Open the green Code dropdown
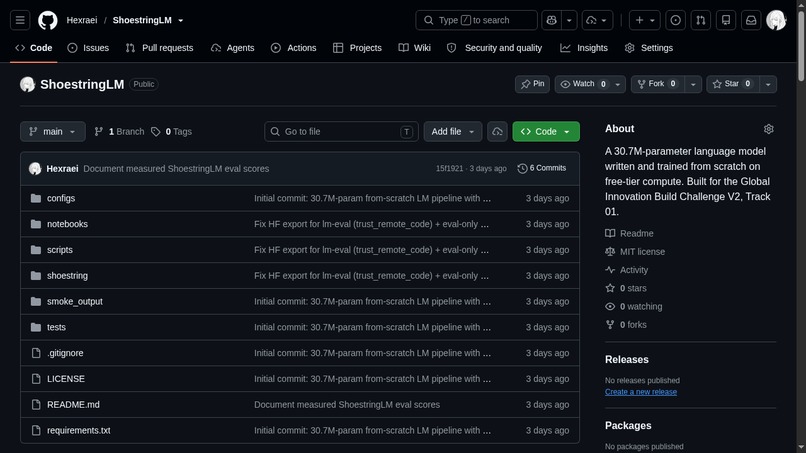806x453 pixels. pyautogui.click(x=546, y=132)
